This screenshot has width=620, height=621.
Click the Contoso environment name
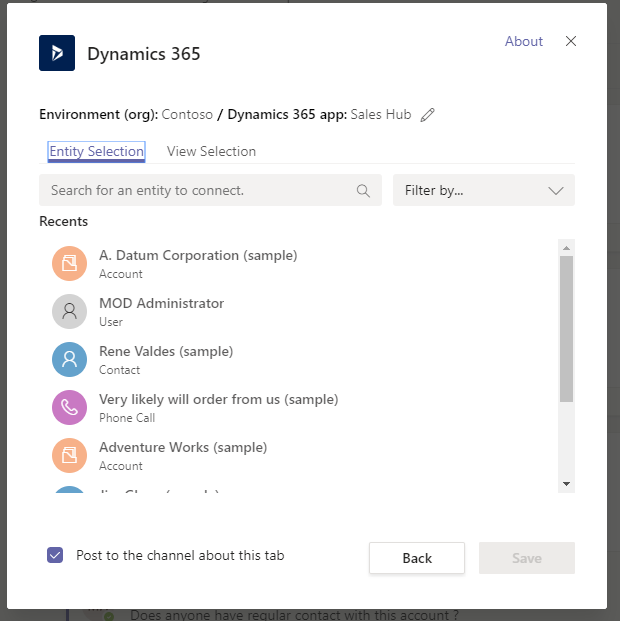point(187,114)
